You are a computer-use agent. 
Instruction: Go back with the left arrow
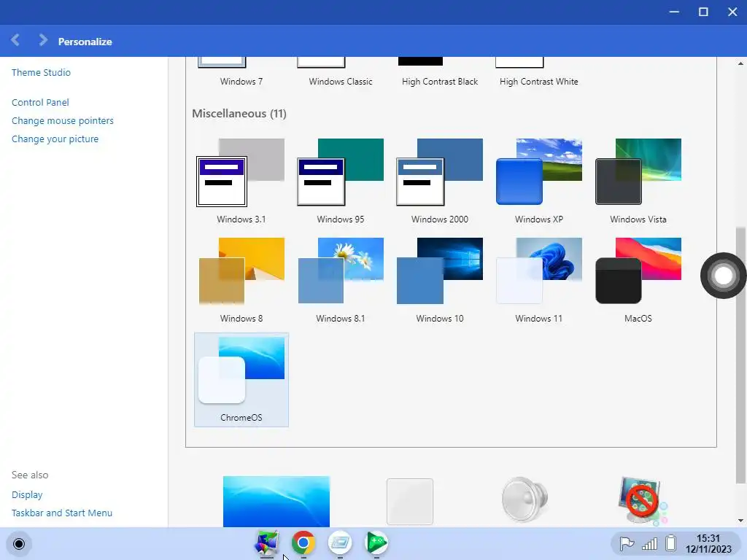[x=15, y=40]
